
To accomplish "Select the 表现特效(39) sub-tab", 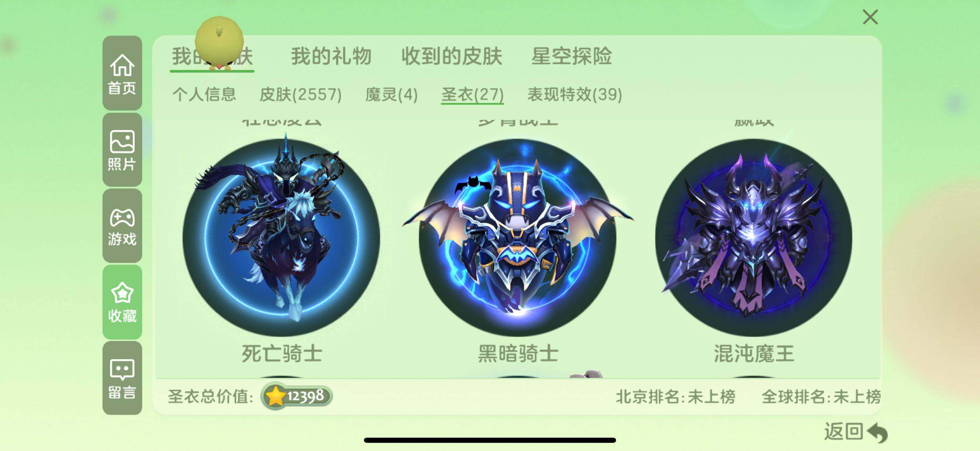I will [x=574, y=94].
